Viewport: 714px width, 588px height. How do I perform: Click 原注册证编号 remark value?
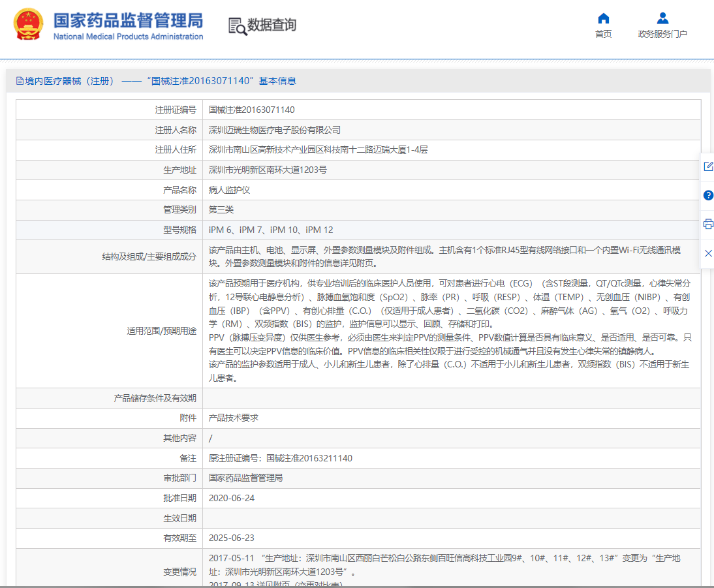tap(281, 458)
